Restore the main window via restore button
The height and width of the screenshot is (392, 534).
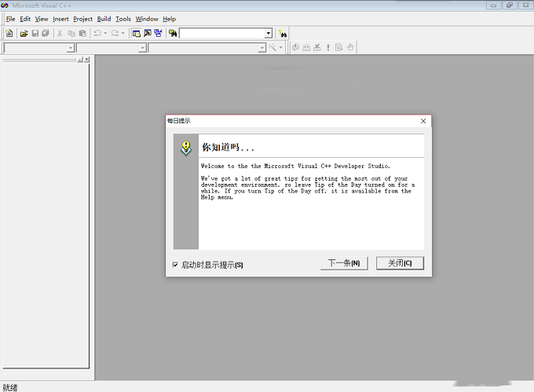click(x=510, y=5)
